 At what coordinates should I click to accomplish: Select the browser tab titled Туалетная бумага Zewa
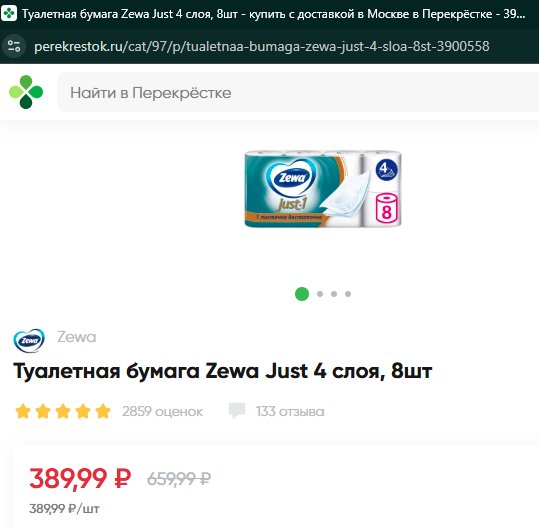[270, 14]
